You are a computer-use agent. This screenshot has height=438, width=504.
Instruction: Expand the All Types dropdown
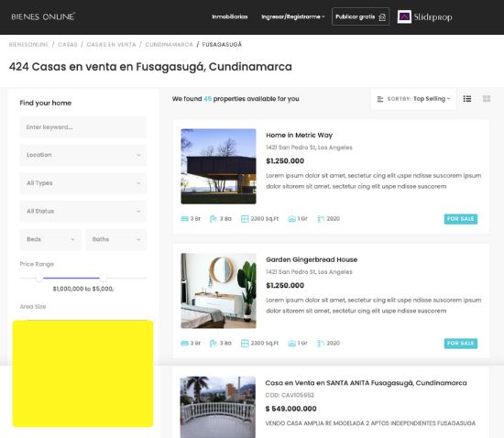pos(83,183)
